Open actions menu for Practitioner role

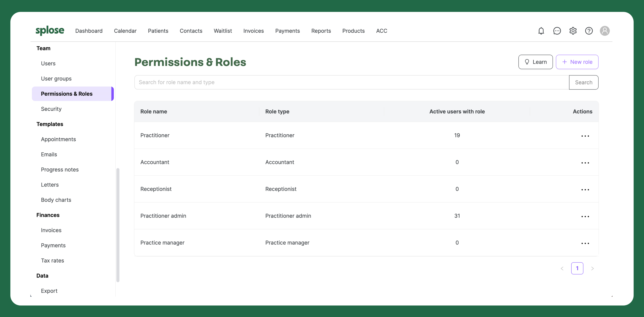point(585,136)
